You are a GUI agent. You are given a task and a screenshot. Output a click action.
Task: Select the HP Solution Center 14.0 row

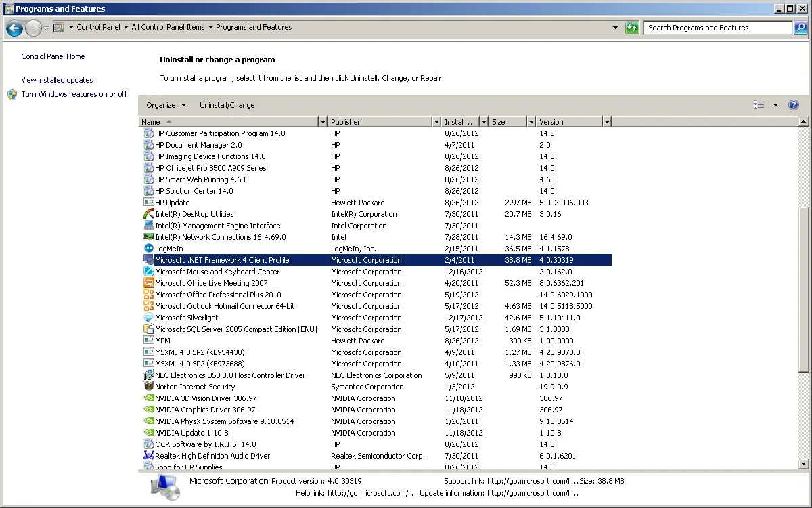(376, 191)
